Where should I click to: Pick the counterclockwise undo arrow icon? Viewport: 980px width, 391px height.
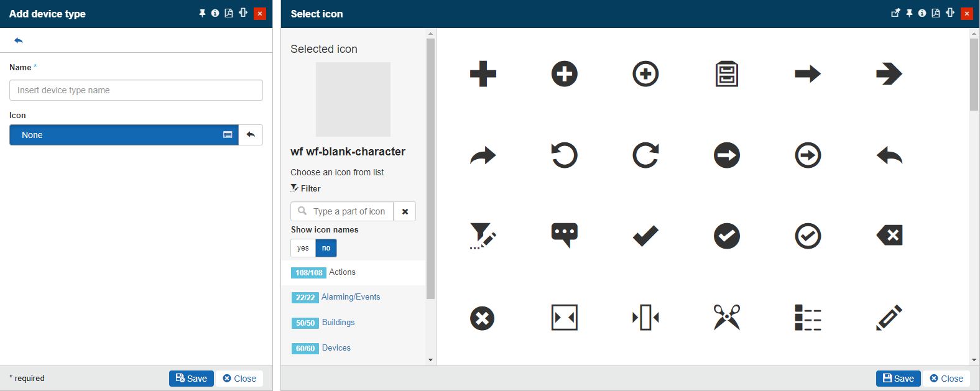564,155
